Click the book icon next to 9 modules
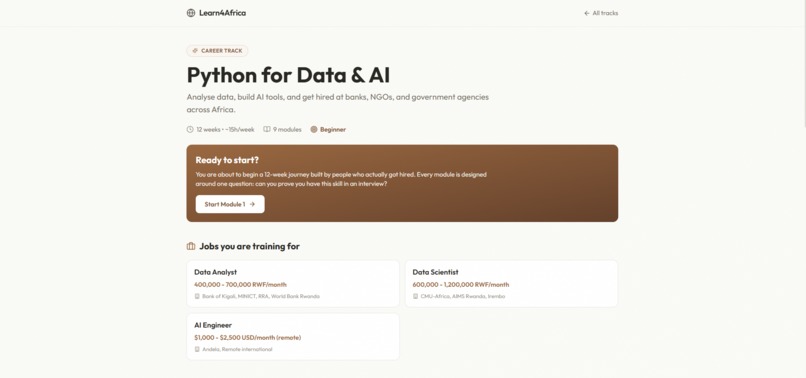Viewport: 806px width, 378px height. click(x=267, y=130)
